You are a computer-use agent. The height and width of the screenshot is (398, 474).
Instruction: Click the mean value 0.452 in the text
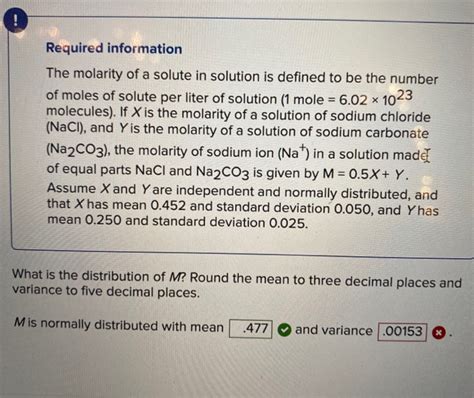(x=168, y=206)
